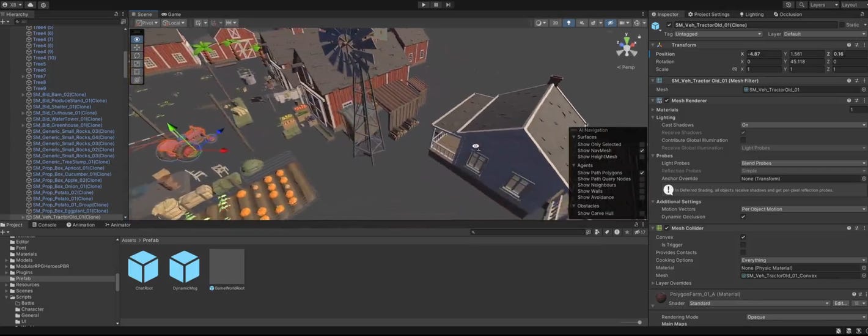This screenshot has width=868, height=336.
Task: Click the undo history icon at top right
Action: pos(789,5)
